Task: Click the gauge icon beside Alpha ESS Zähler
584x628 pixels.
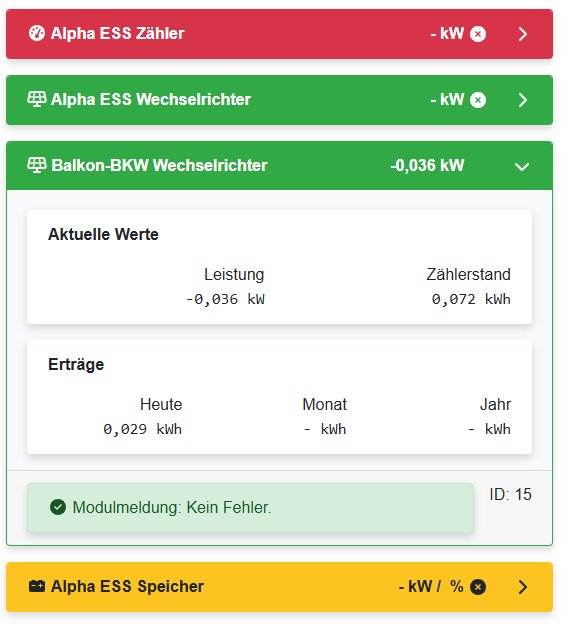Action: 36,33
